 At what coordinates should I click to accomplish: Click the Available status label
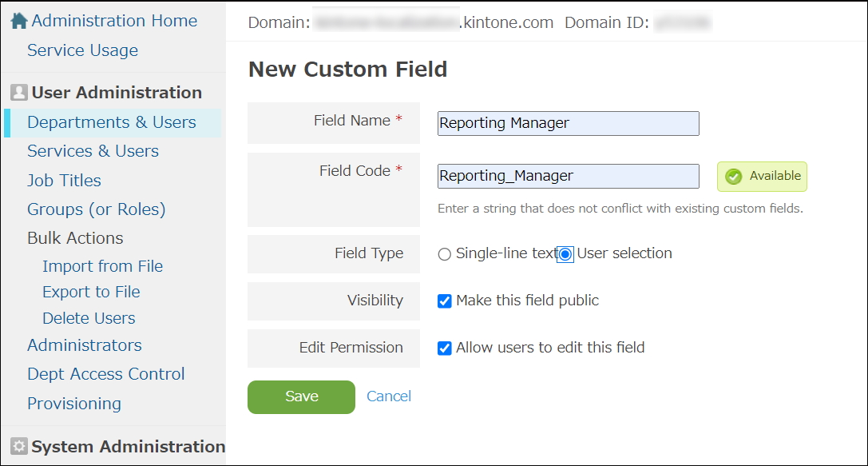pos(775,176)
